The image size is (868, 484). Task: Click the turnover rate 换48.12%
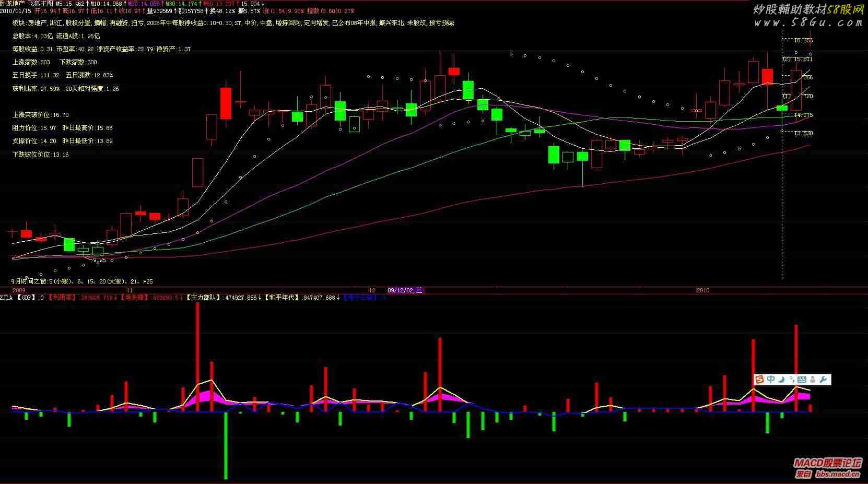(x=222, y=10)
